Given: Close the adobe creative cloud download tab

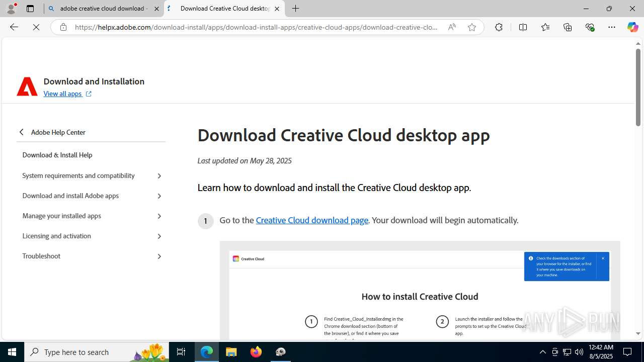Looking at the screenshot, I should [156, 9].
